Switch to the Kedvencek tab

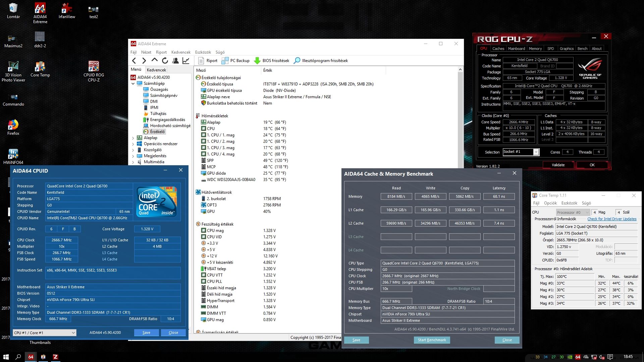coord(156,70)
